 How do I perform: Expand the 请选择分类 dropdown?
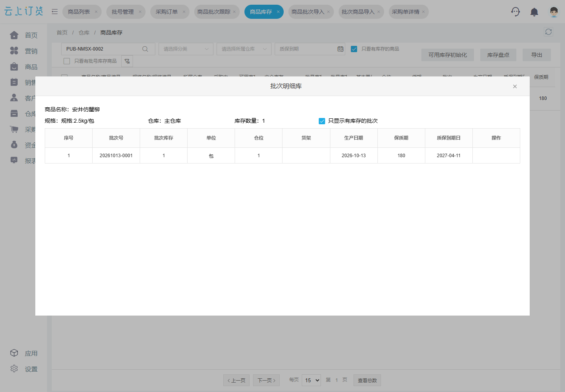186,49
